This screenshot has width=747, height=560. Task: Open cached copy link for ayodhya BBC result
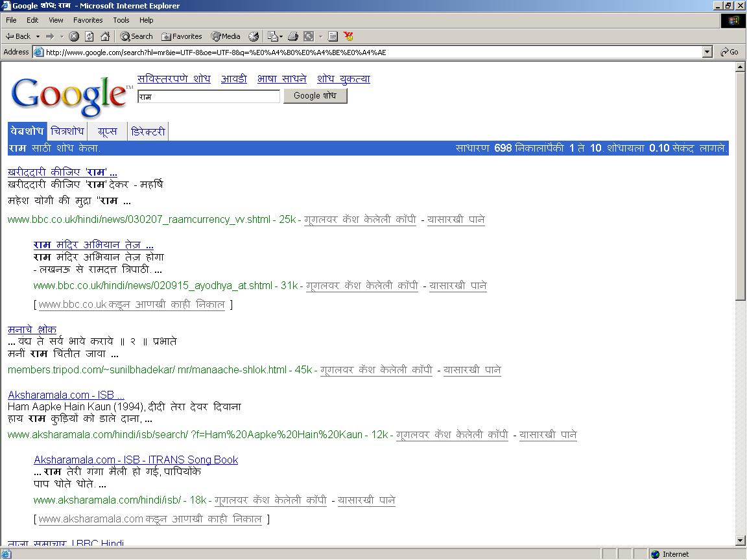click(362, 286)
